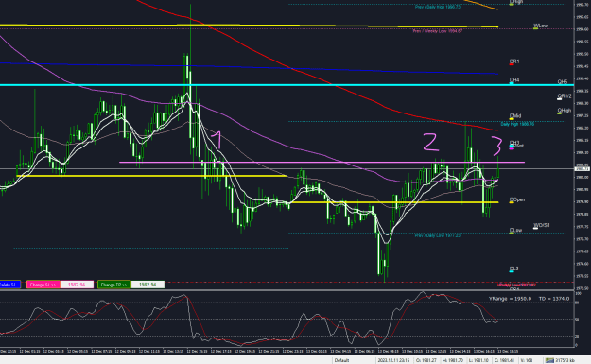
Task: Click the 2023.12.11 23:15 timestamp in status bar
Action: 393,360
